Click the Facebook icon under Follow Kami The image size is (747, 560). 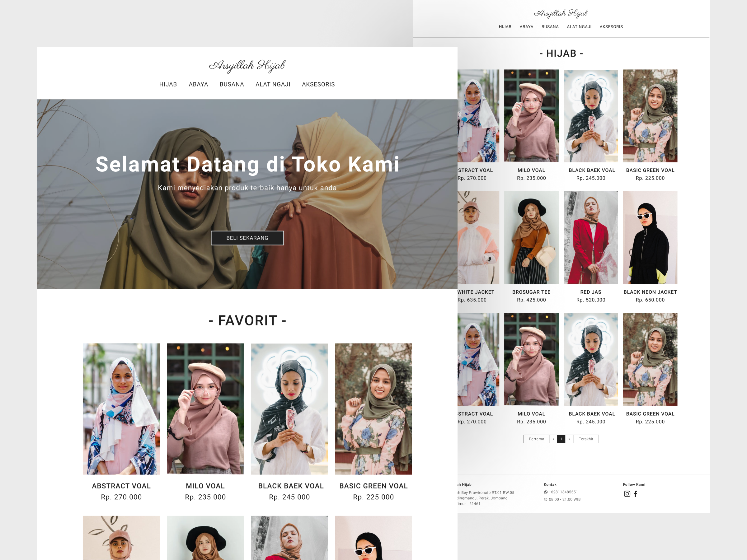636,493
